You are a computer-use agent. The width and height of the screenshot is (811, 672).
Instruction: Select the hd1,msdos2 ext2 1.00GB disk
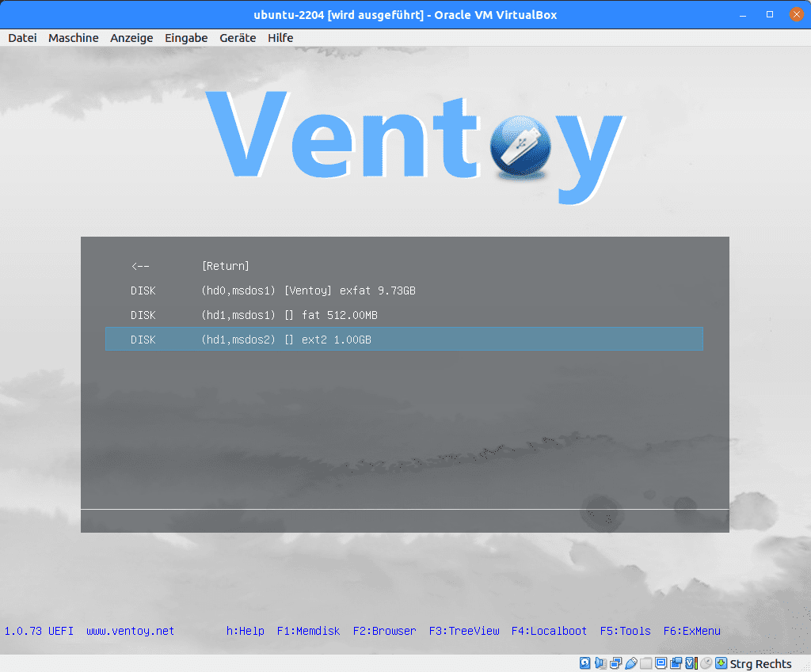[287, 340]
